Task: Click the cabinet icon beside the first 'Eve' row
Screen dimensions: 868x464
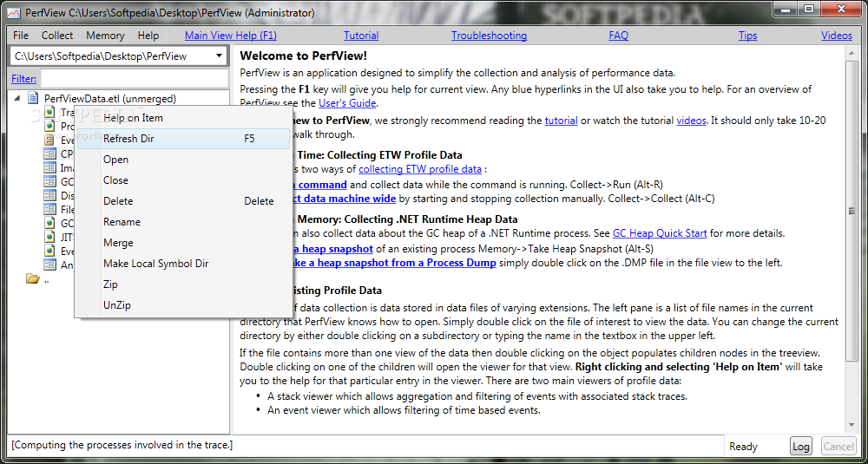Action: coord(50,140)
